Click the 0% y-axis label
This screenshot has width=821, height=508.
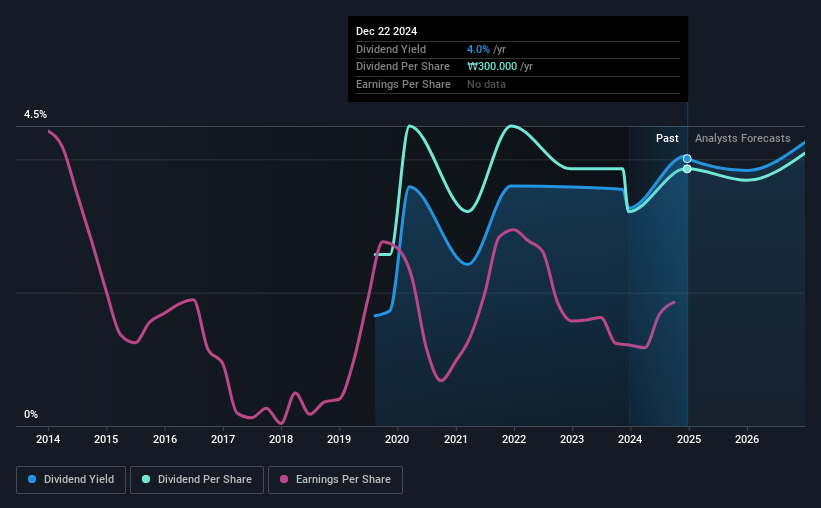(31, 414)
